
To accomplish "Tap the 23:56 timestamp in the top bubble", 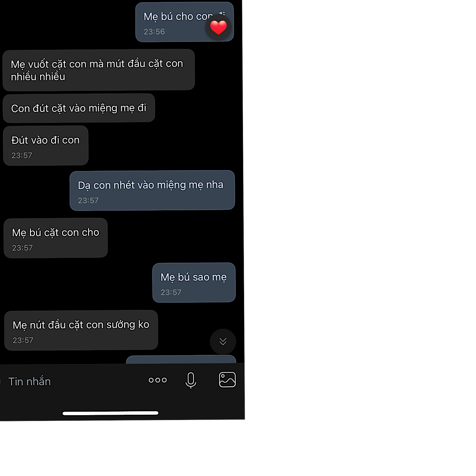I will tap(154, 32).
